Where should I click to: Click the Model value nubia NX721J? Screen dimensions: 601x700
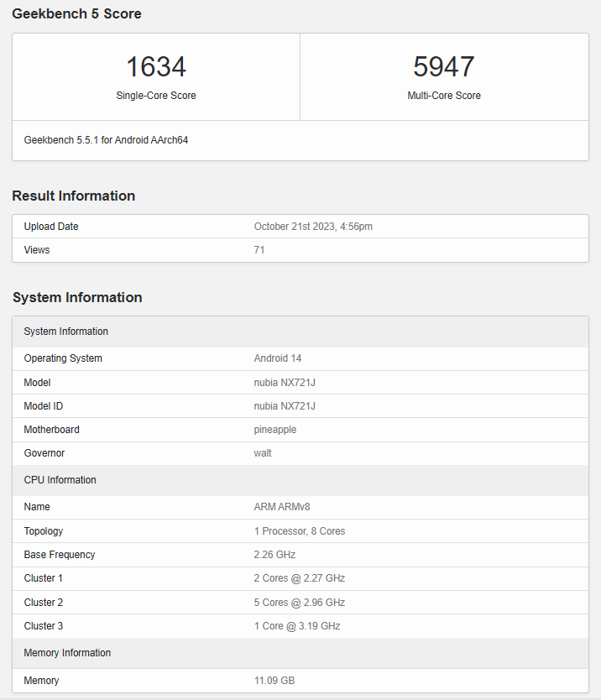[285, 383]
